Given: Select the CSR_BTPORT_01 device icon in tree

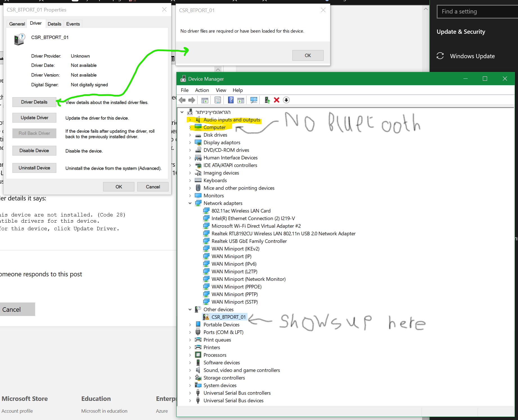Looking at the screenshot, I should pos(206,317).
